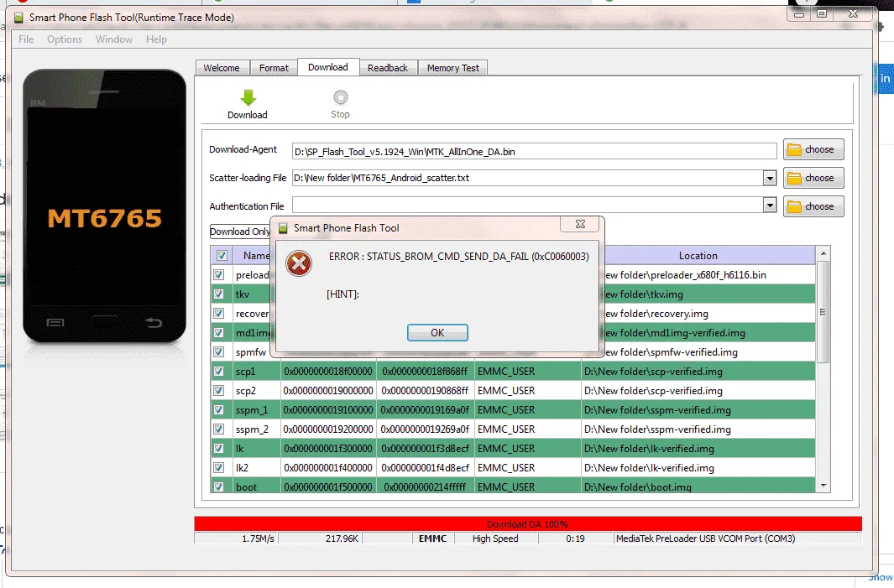Click the scp1 begin address 0x0000000018f00000
Image resolution: width=894 pixels, height=588 pixels.
(x=328, y=372)
